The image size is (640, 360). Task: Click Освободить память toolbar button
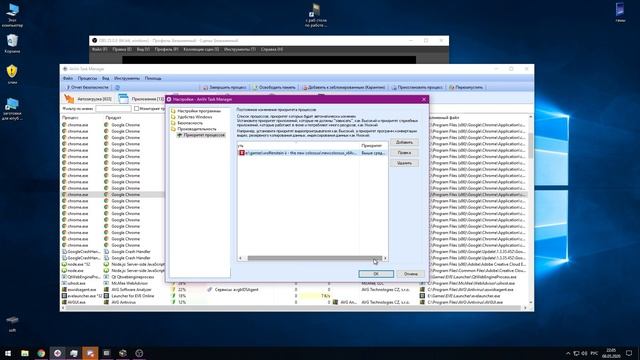(x=274, y=87)
